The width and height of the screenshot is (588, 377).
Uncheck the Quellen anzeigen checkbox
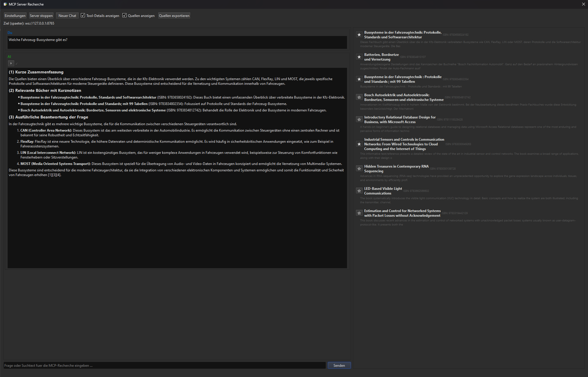tap(124, 16)
